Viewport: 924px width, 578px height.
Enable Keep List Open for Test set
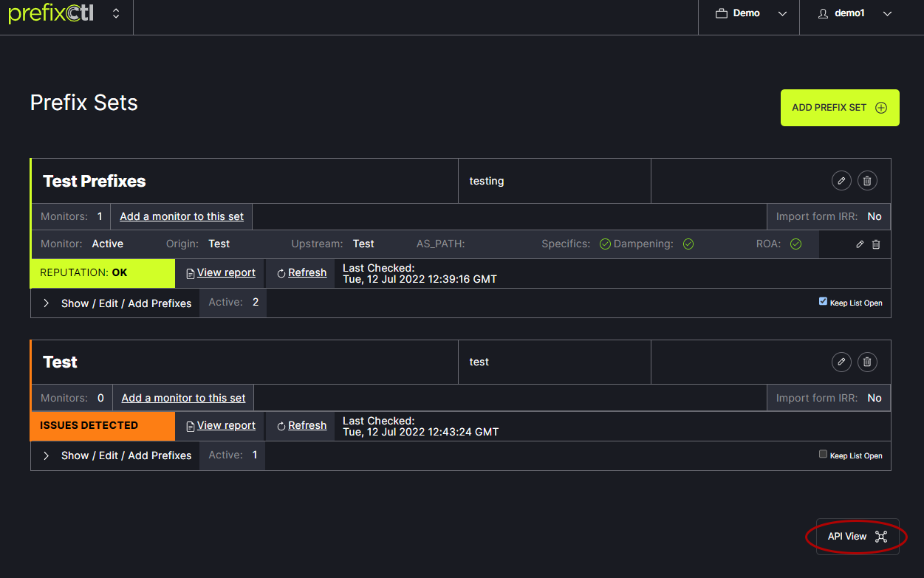point(823,454)
